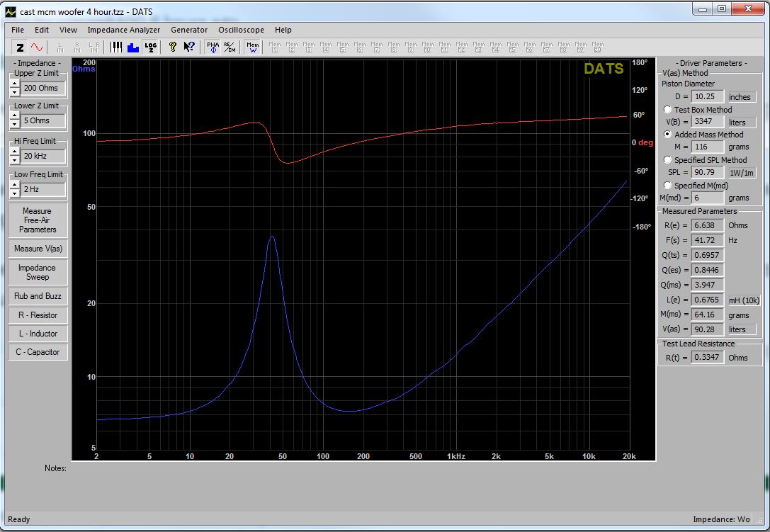
Task: Select the Specified M(md) radio button
Action: pyautogui.click(x=668, y=185)
